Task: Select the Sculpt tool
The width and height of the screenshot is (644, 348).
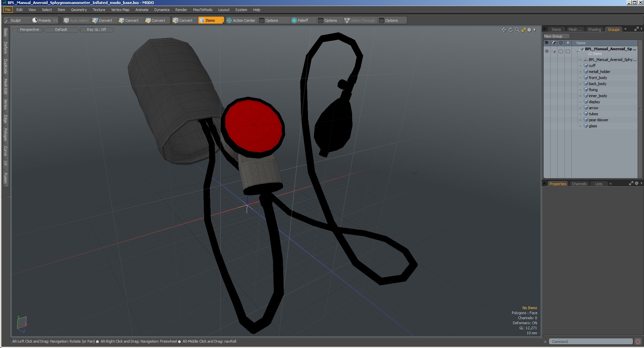Action: click(16, 20)
